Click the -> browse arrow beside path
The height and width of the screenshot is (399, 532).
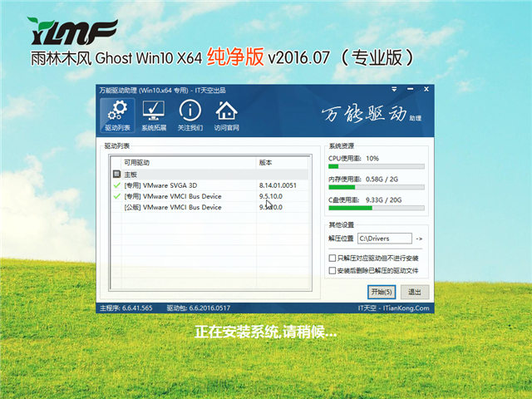[419, 239]
